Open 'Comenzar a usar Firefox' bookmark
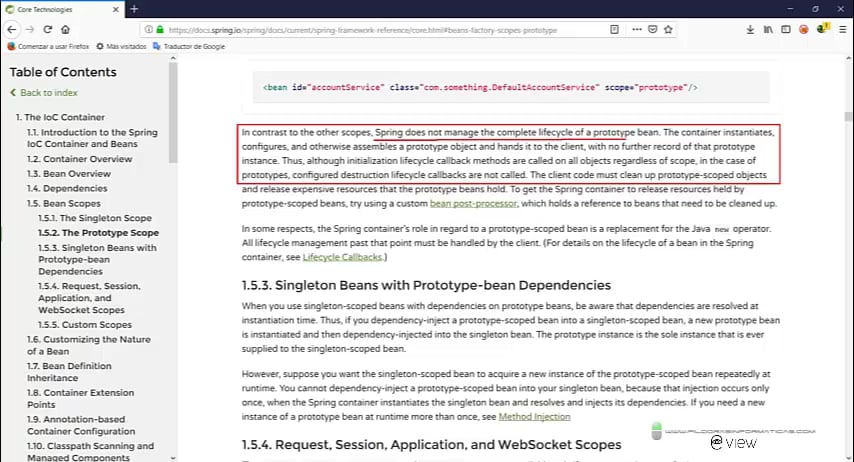 pos(48,46)
